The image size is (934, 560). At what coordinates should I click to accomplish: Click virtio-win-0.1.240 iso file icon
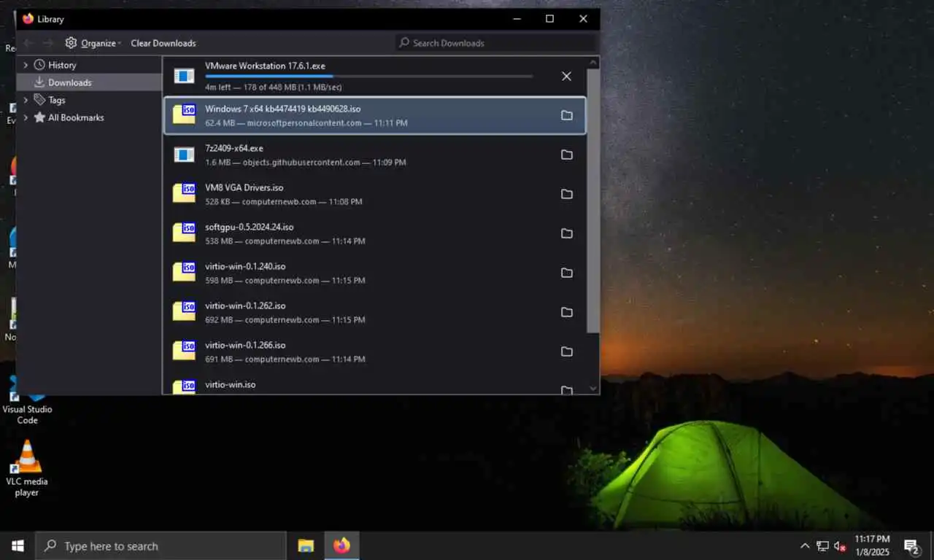(184, 272)
